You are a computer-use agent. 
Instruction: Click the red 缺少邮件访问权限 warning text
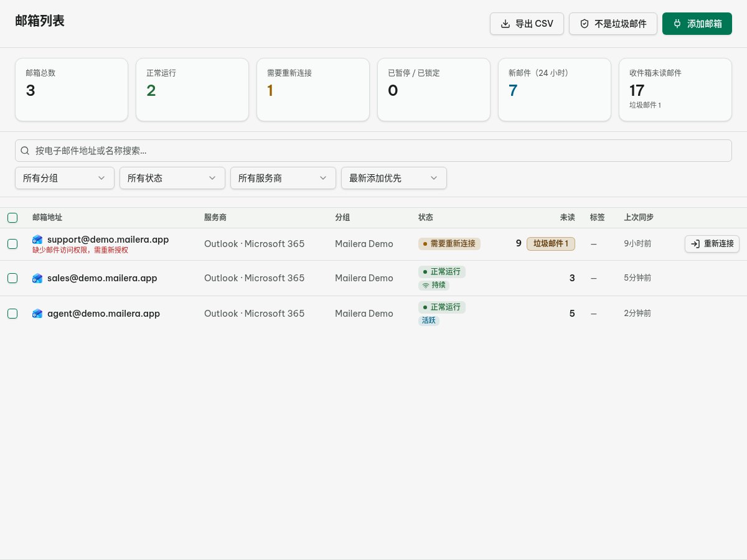tap(80, 250)
